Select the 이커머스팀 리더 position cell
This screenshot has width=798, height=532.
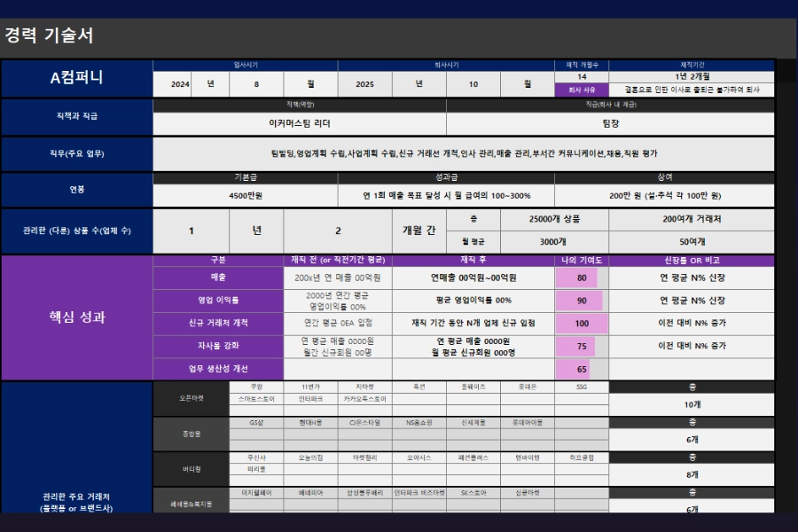coord(300,124)
